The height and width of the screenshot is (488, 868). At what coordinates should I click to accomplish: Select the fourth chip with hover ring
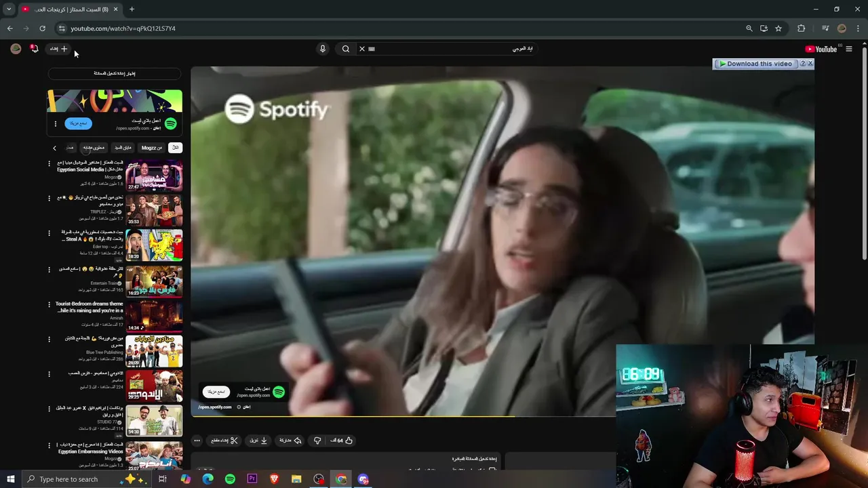(x=94, y=148)
